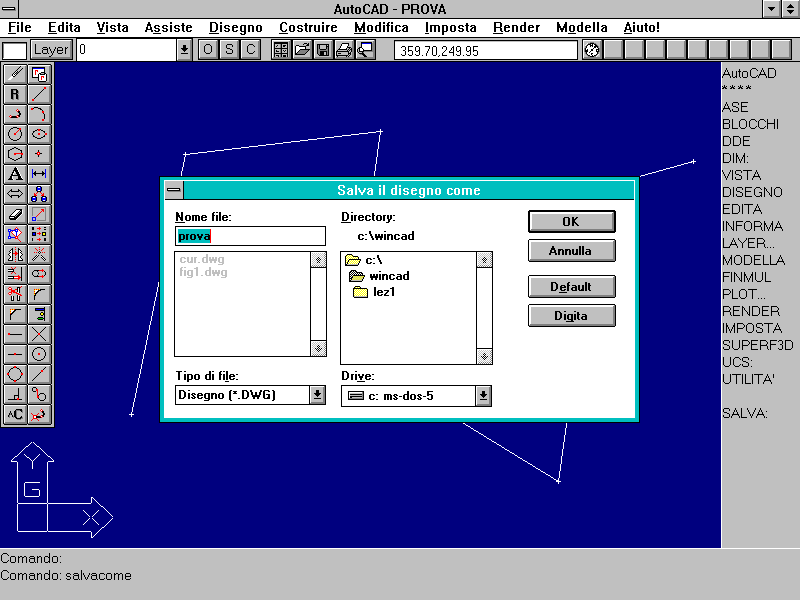The image size is (800, 600).
Task: Select LAYER... in the side screen menu
Action: pos(748,243)
